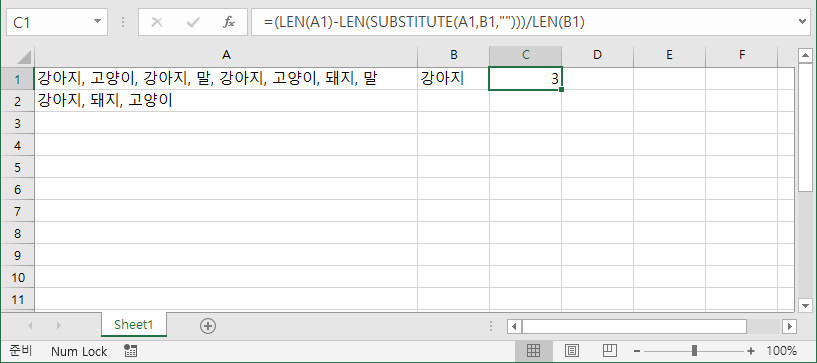Cancel the formula entry with the X icon
This screenshot has width=817, height=363.
click(x=156, y=22)
